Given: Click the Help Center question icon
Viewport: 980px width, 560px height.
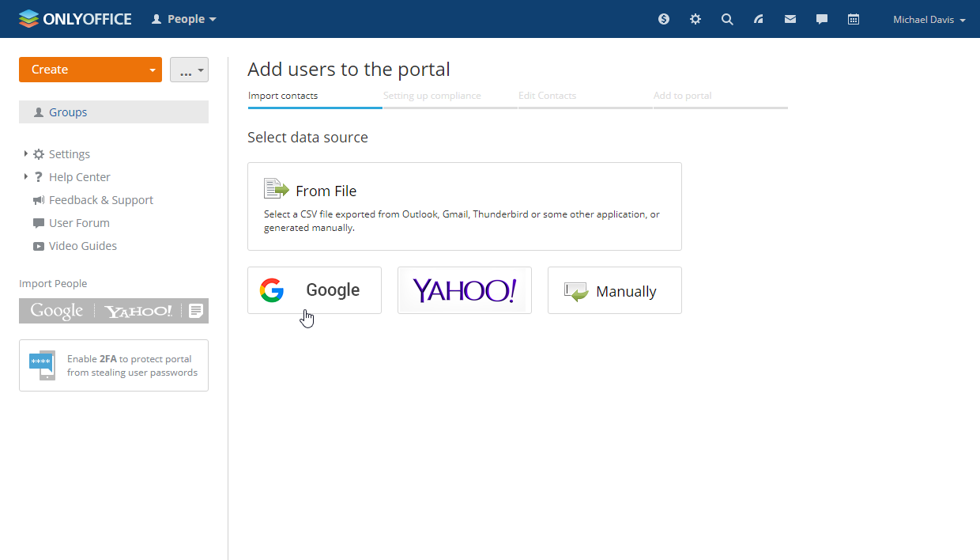Looking at the screenshot, I should pos(39,177).
